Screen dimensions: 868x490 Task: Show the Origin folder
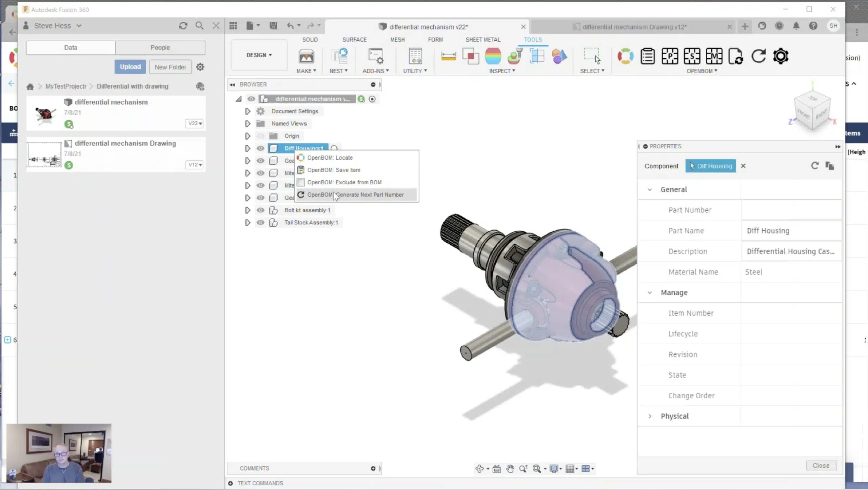[260, 136]
